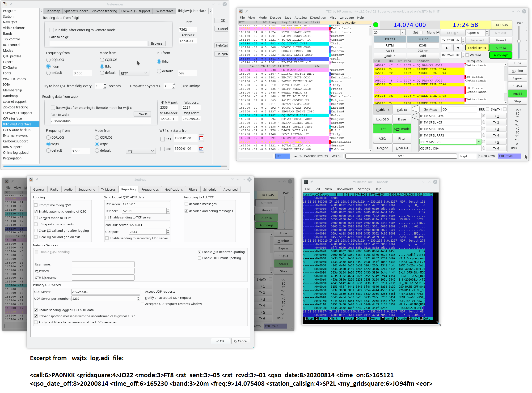Open FT8 mode dropdown in wsjtx section

point(141,151)
